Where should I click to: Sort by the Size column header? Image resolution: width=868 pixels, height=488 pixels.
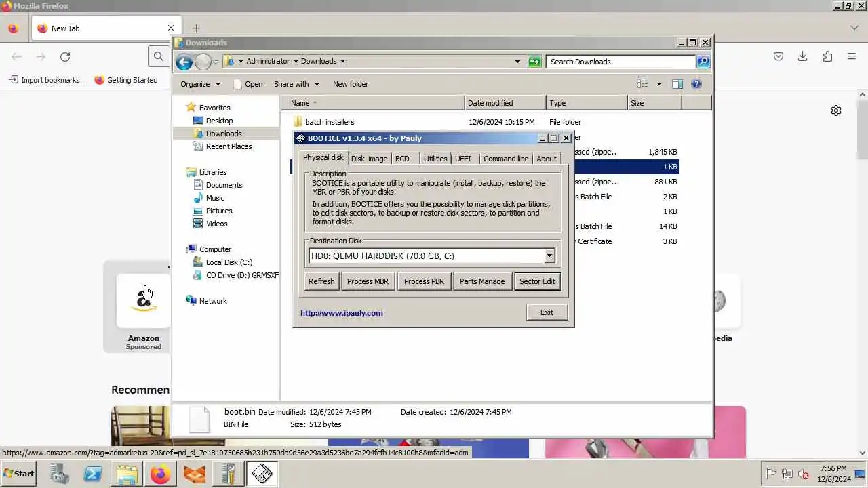point(654,103)
